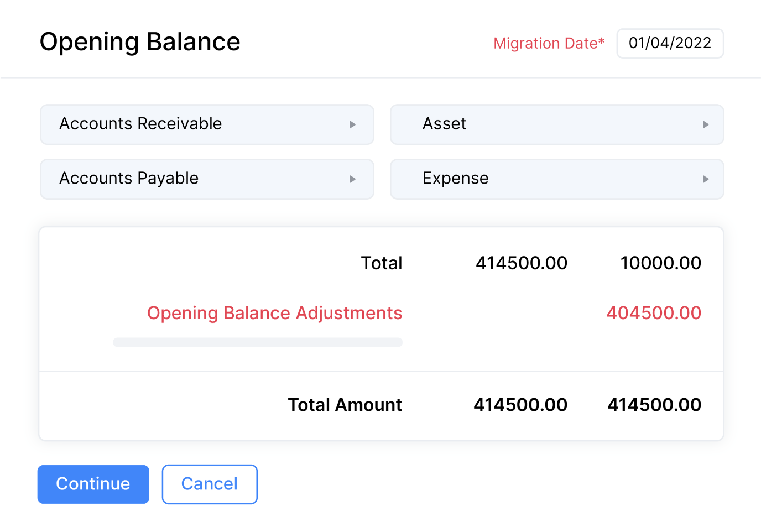Click the progress bar below adjustments row
This screenshot has width=761, height=532.
[x=258, y=342]
